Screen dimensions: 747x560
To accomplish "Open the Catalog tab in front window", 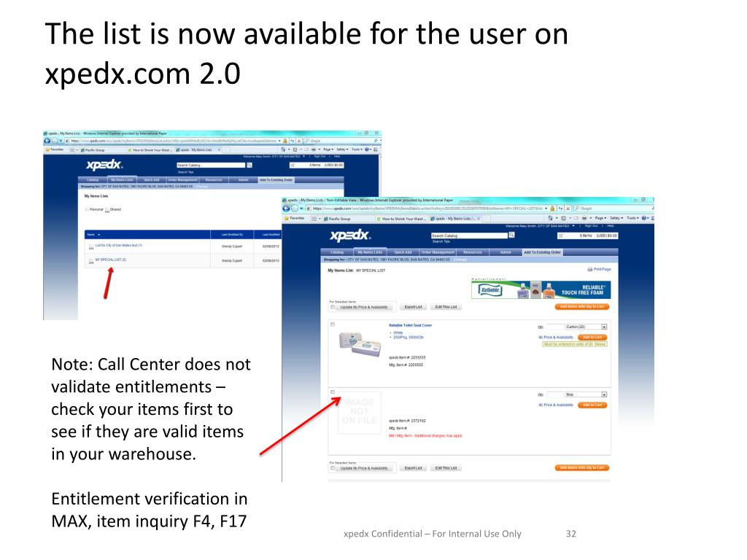I will tap(337, 252).
